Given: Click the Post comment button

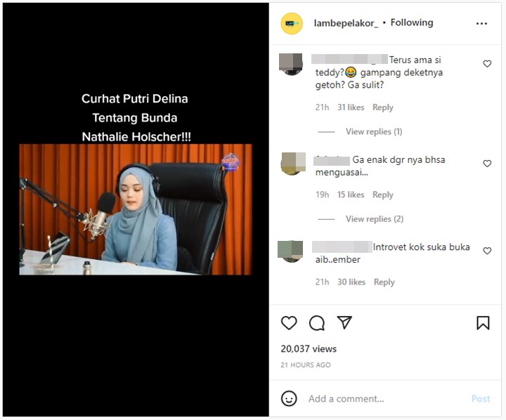Looking at the screenshot, I should [481, 399].
